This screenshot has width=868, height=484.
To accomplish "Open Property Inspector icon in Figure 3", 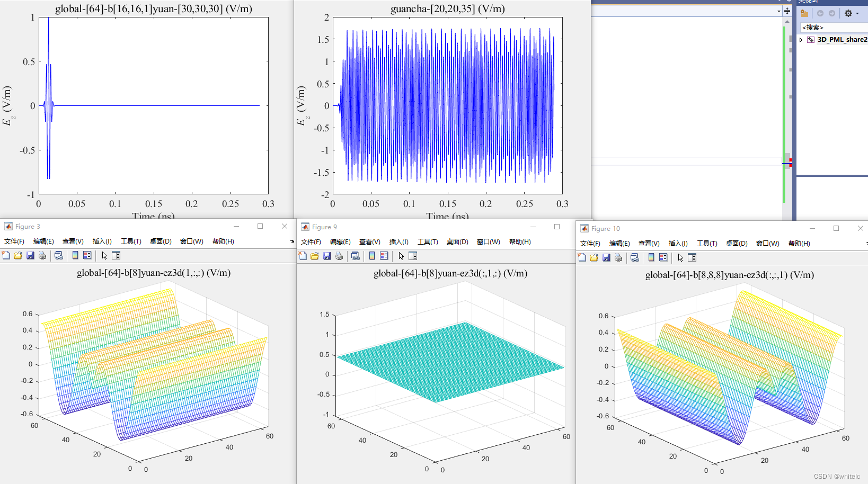I will (x=116, y=255).
